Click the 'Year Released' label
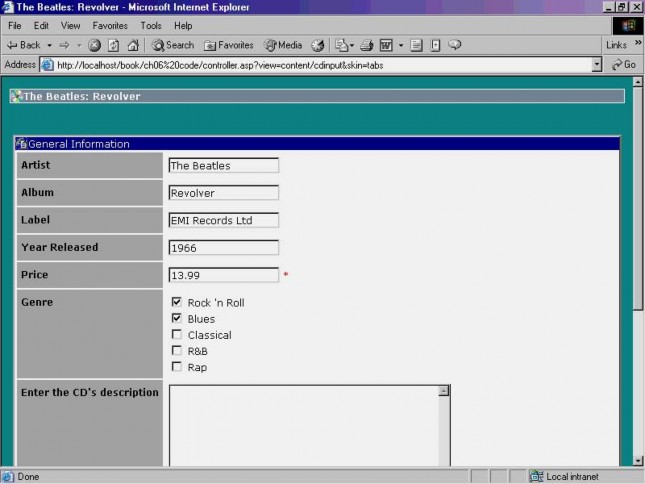Screen dimensions: 645x484 click(60, 247)
